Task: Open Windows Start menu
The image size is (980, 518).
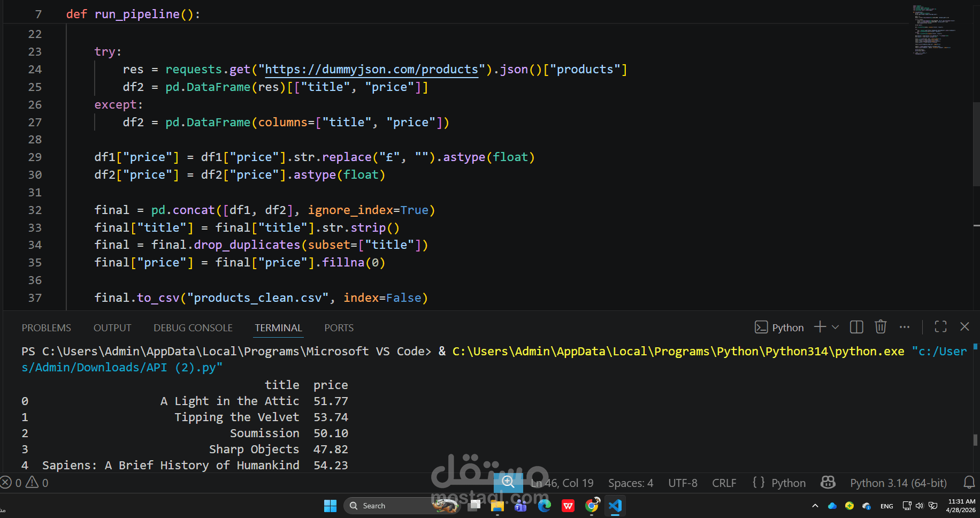Action: [x=330, y=506]
